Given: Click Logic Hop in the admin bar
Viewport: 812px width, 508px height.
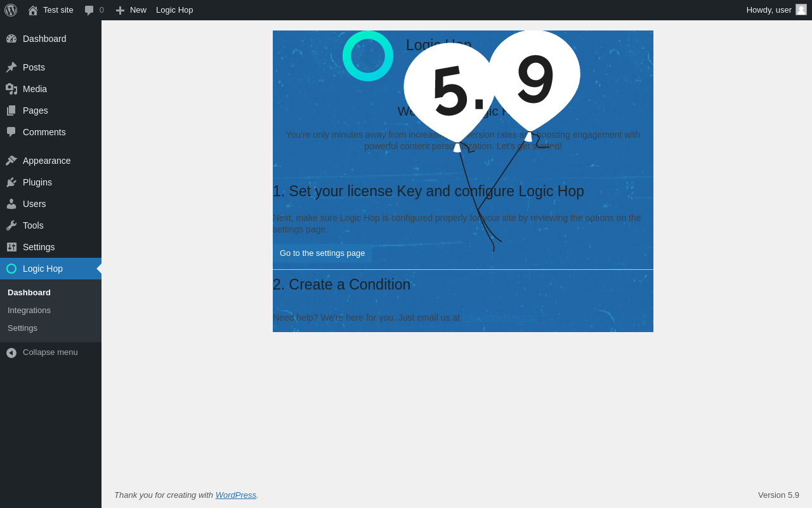Looking at the screenshot, I should coord(174,10).
